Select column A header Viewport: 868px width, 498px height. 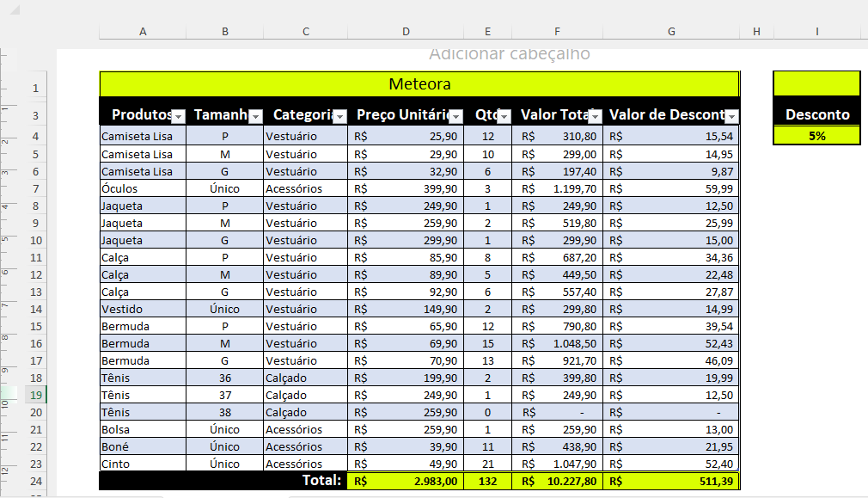tap(143, 32)
